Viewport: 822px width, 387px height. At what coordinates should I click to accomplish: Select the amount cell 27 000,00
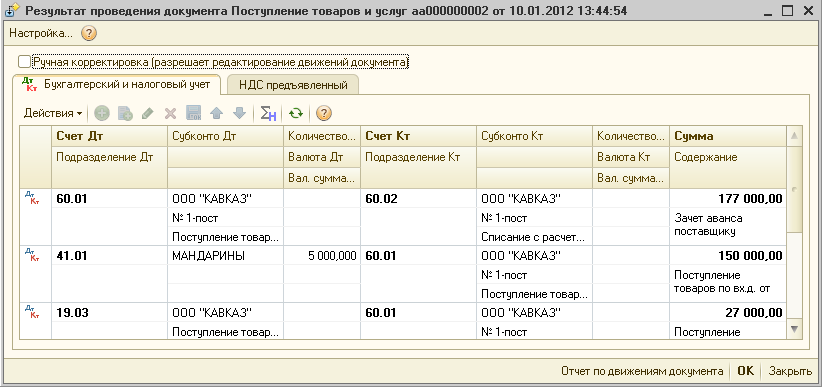tap(728, 313)
